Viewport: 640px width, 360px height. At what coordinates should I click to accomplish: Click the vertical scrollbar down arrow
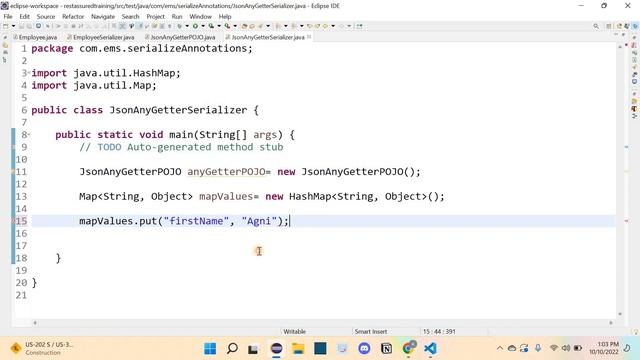(620, 314)
